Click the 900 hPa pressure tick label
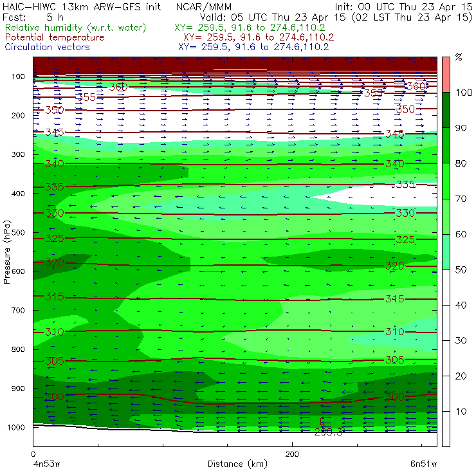This screenshot has height=476, width=476. tap(18, 389)
